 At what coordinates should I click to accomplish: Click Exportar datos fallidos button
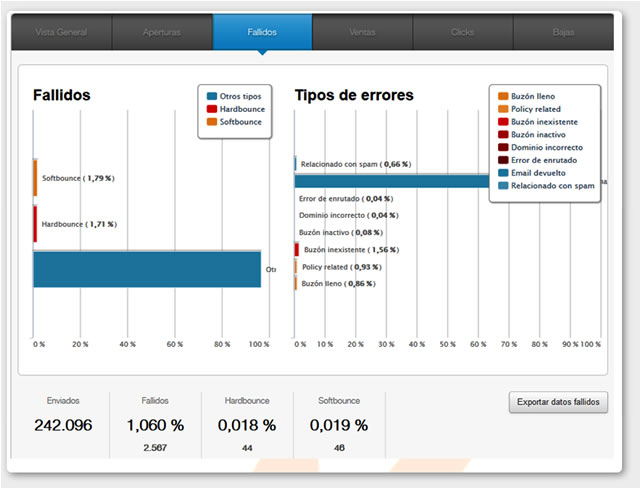558,402
